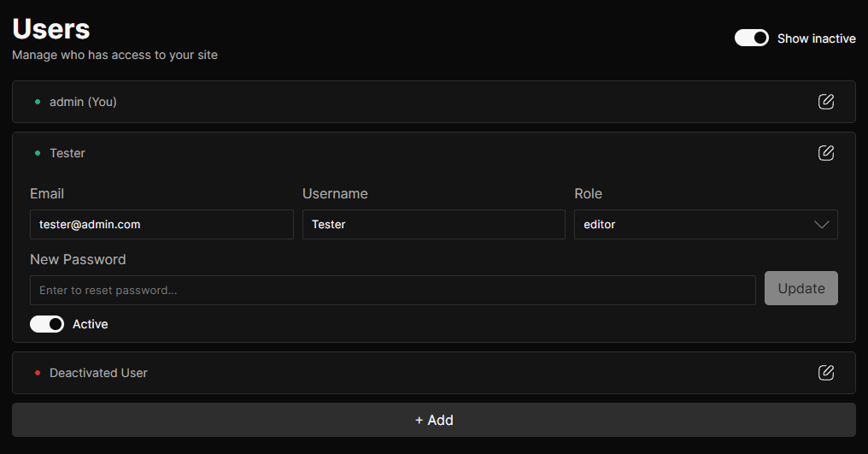This screenshot has width=868, height=454.
Task: Click the Show inactive label
Action: pos(817,38)
